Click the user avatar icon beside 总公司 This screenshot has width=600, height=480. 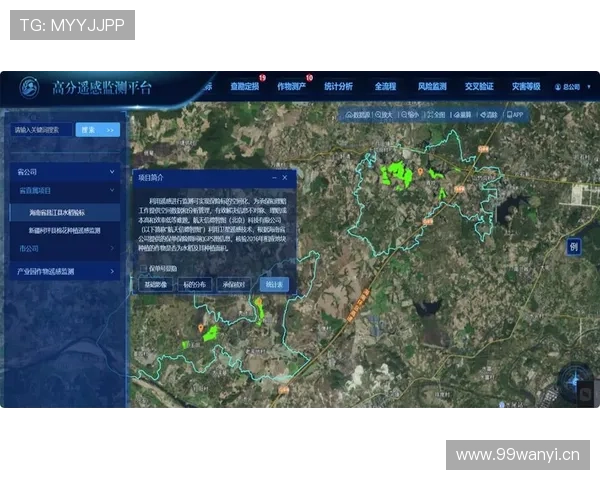[x=558, y=87]
